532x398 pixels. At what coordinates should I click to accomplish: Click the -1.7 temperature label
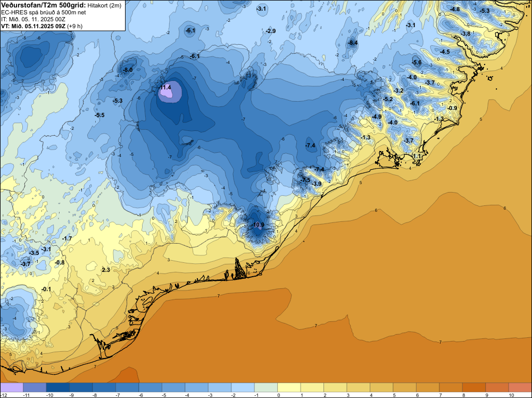pyautogui.click(x=67, y=239)
